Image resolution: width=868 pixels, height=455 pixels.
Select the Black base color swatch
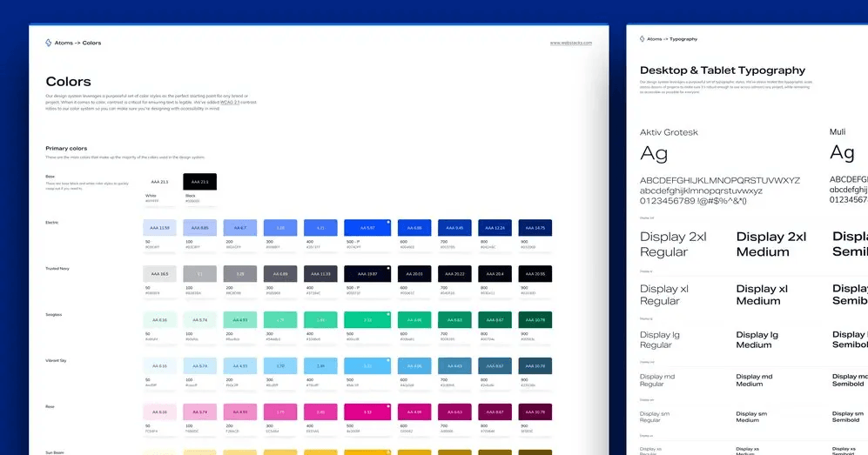[199, 182]
